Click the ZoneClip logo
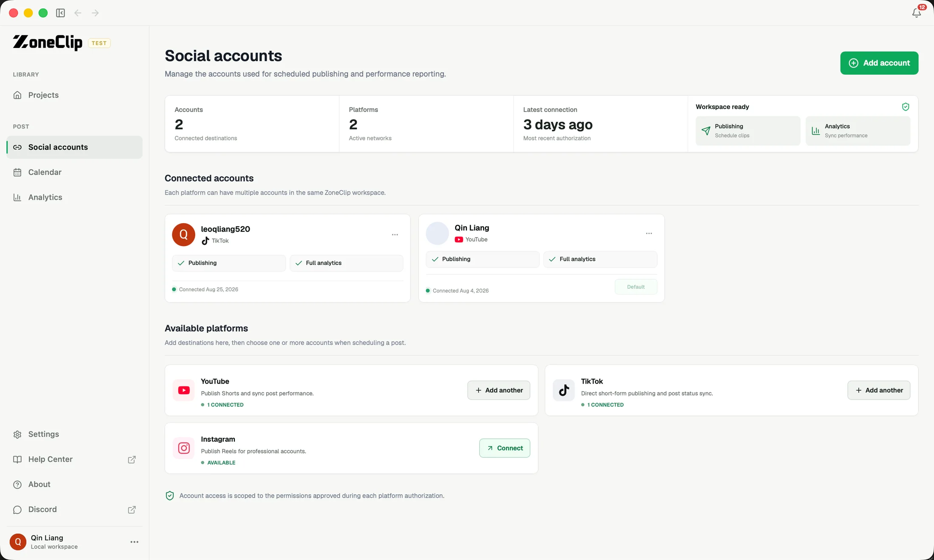 [48, 42]
